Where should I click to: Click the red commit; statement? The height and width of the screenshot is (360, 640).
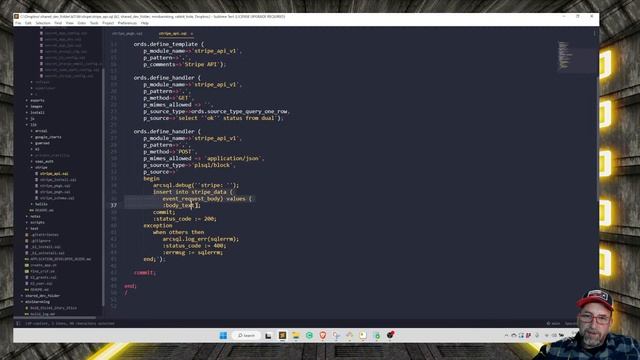[x=145, y=273]
